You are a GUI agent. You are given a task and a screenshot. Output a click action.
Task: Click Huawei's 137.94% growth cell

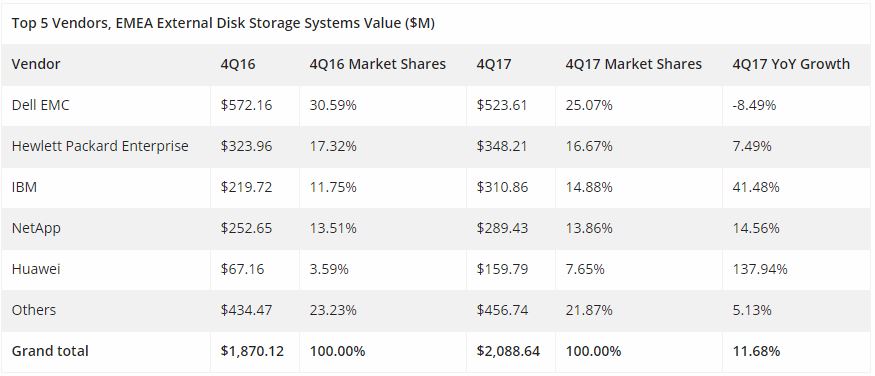pyautogui.click(x=760, y=269)
